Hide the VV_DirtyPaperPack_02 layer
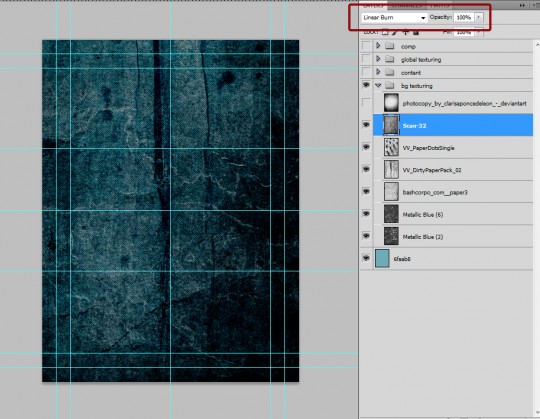The image size is (540, 419). 366,169
